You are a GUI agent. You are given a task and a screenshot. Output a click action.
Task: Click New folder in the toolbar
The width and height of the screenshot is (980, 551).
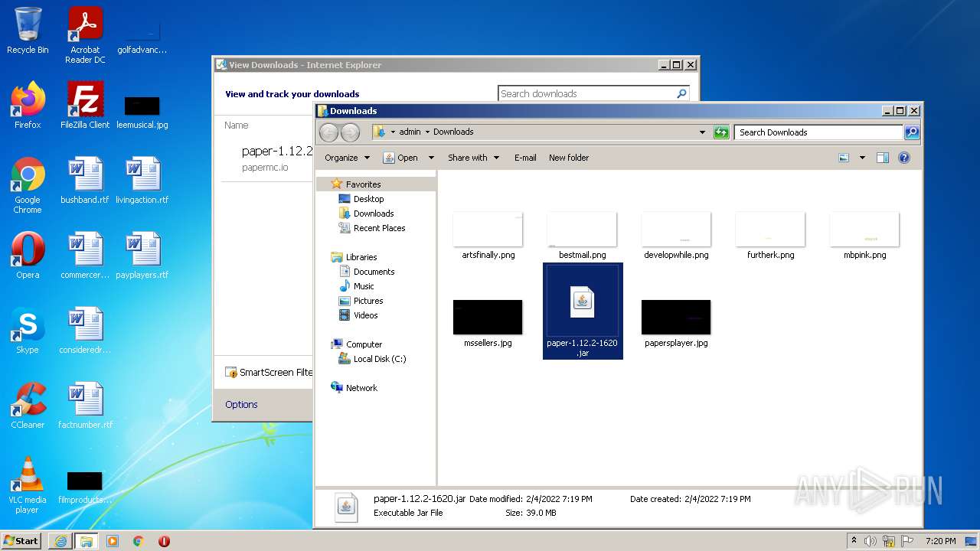(569, 158)
